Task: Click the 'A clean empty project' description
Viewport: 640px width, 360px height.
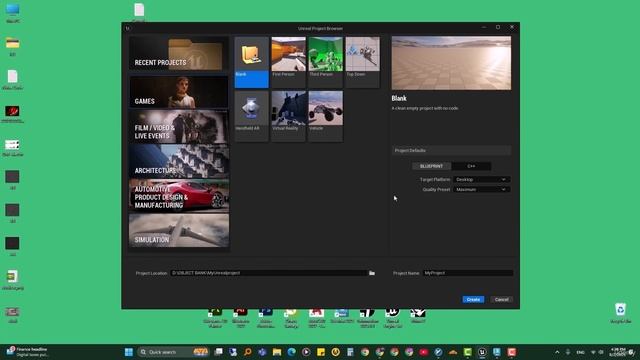Action: [x=425, y=109]
